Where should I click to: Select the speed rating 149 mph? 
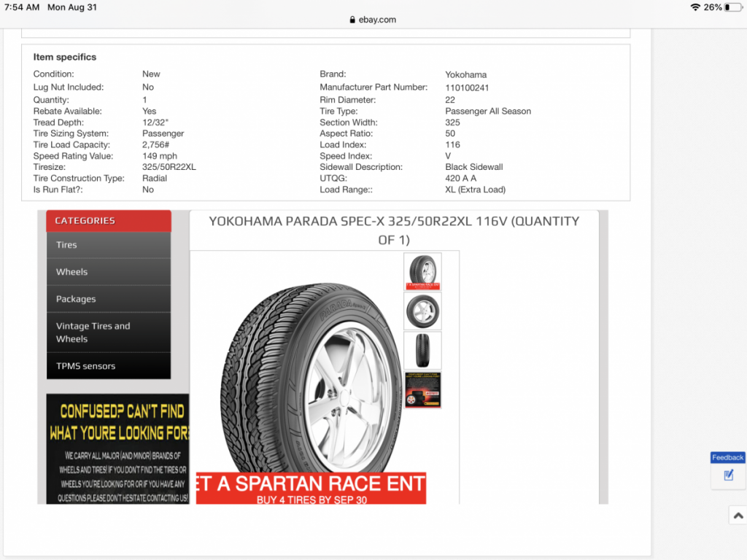click(160, 156)
